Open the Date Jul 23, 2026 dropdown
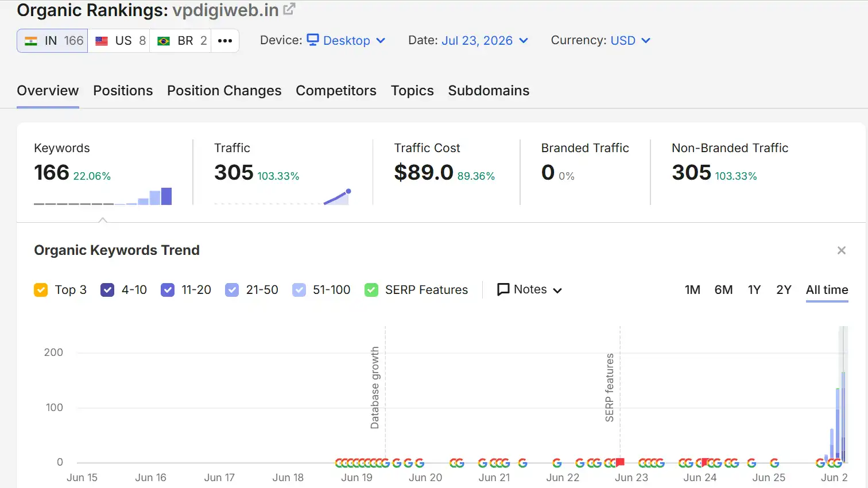Viewport: 868px width, 488px height. point(485,40)
